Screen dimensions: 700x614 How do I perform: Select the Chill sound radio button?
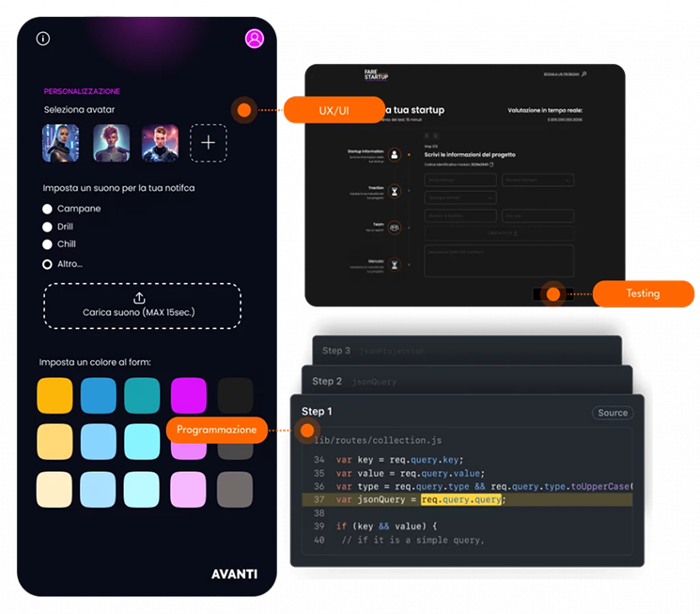pyautogui.click(x=47, y=244)
